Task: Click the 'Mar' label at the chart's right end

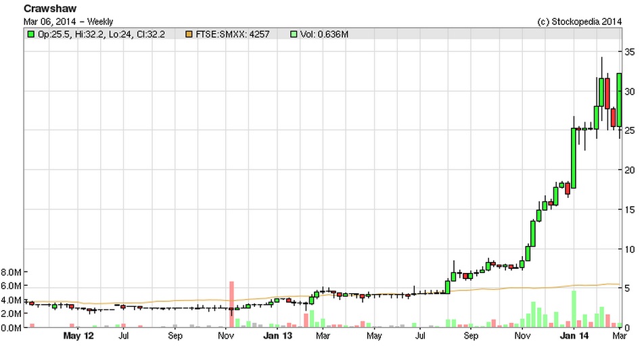Action: point(620,336)
